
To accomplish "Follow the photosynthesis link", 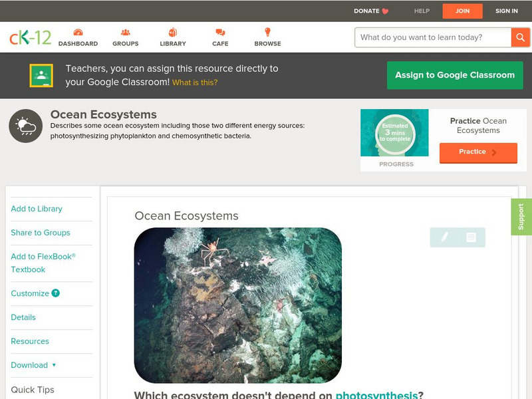I will (x=377, y=394).
